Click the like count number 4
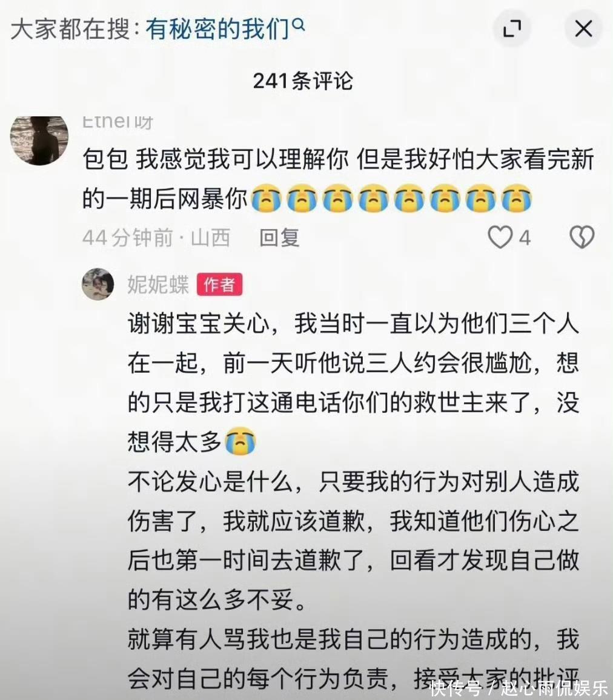 (525, 238)
